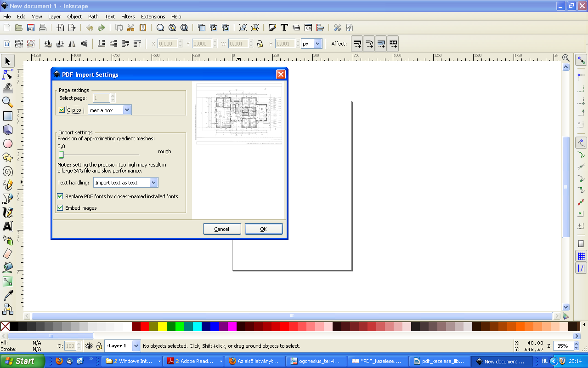Toggle Replace PDF fonts checkbox
The image size is (588, 368).
(x=60, y=196)
